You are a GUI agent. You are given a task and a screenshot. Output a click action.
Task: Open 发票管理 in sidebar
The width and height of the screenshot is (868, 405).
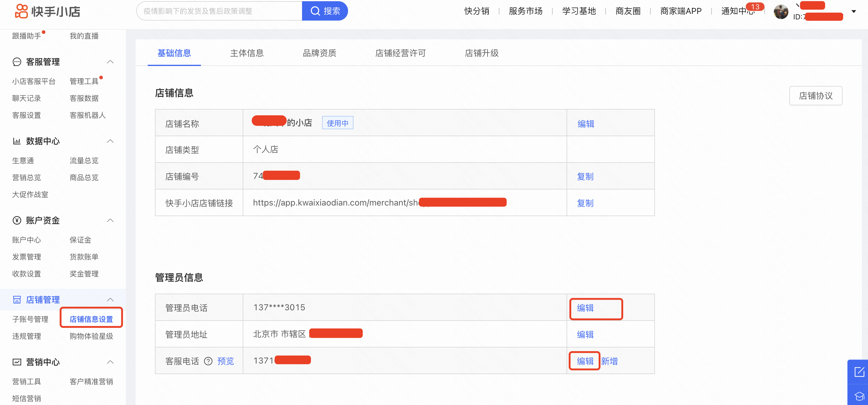click(x=27, y=257)
